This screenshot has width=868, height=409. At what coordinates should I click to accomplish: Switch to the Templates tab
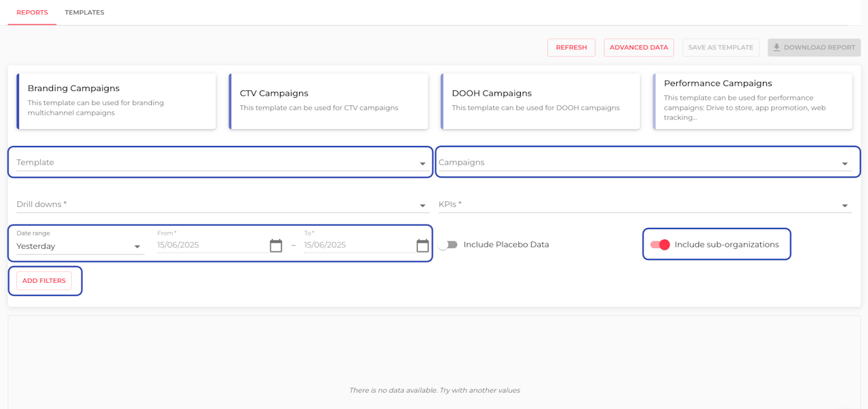point(85,12)
